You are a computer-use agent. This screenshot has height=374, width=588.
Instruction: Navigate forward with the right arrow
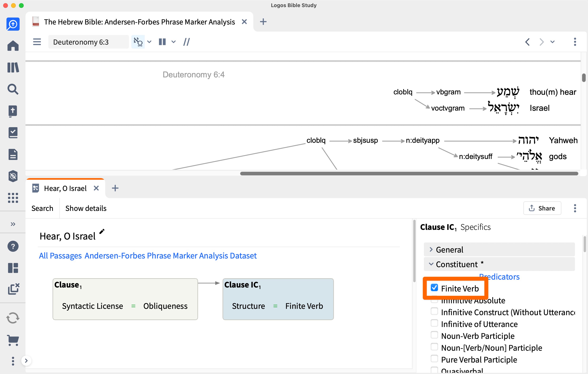pos(541,42)
